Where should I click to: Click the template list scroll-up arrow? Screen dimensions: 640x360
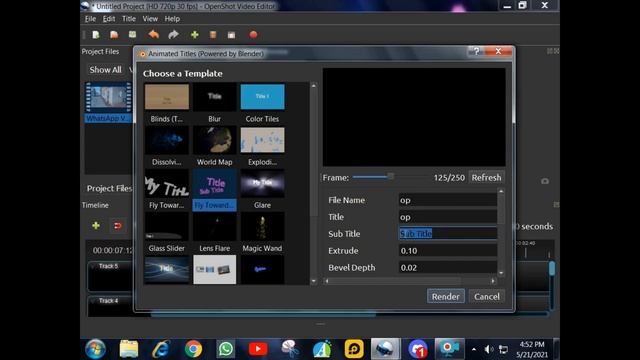313,86
